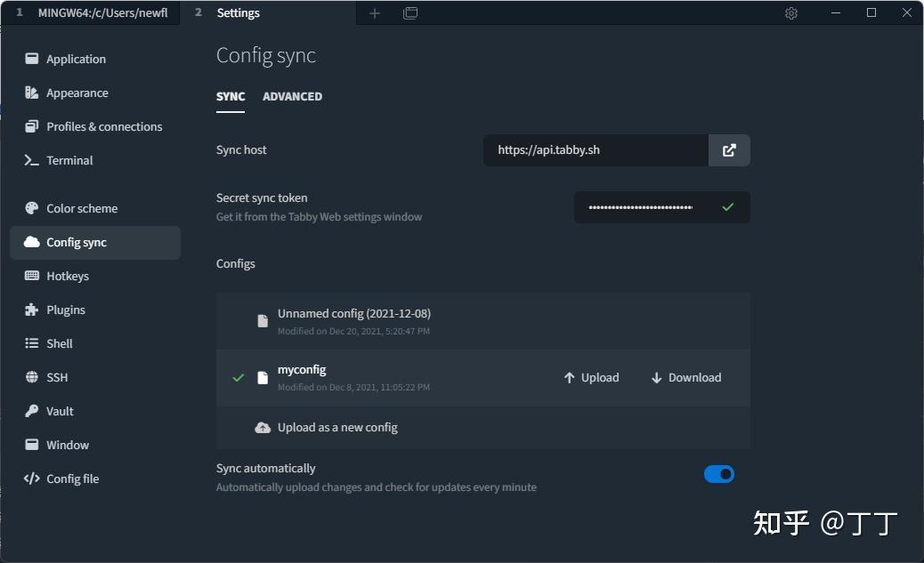The height and width of the screenshot is (563, 924).
Task: Select the SYNC tab
Action: [x=231, y=96]
